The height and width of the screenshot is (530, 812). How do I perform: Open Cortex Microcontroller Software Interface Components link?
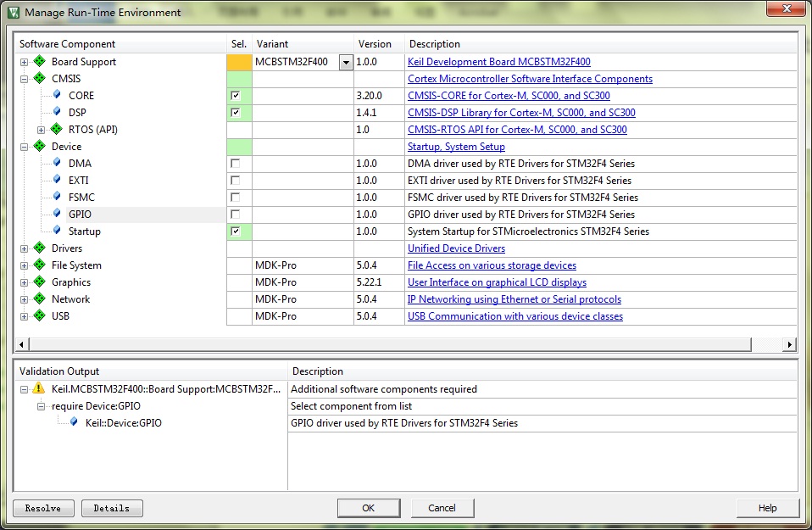coord(530,79)
